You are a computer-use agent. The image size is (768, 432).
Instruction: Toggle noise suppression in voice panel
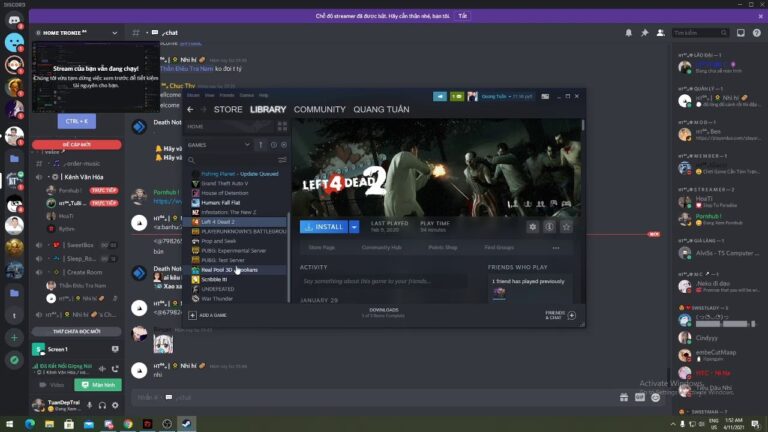click(102, 368)
